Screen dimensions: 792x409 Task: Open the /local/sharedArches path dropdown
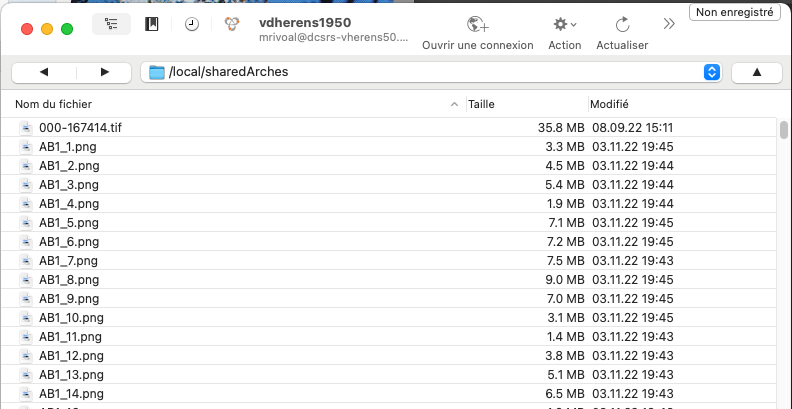click(711, 72)
